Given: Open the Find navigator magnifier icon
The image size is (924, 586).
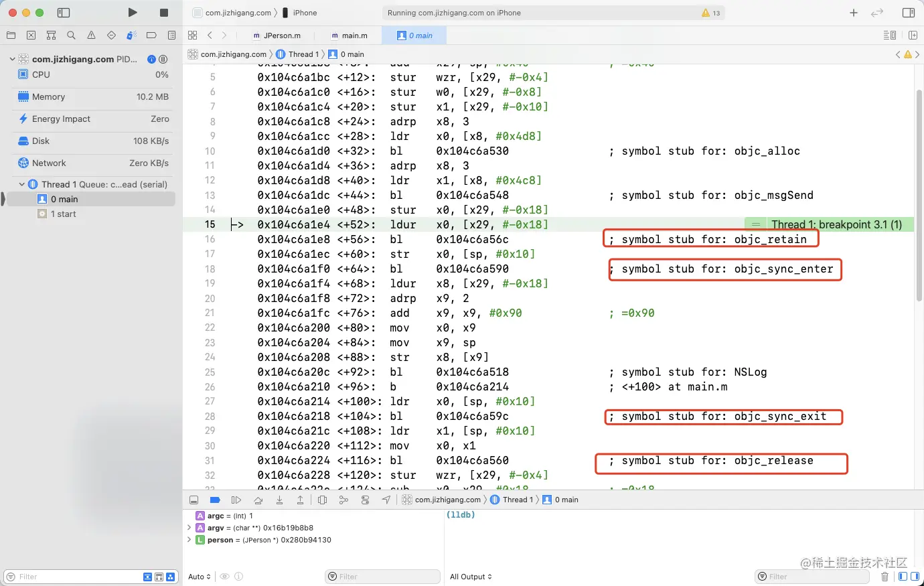Looking at the screenshot, I should pyautogui.click(x=71, y=35).
